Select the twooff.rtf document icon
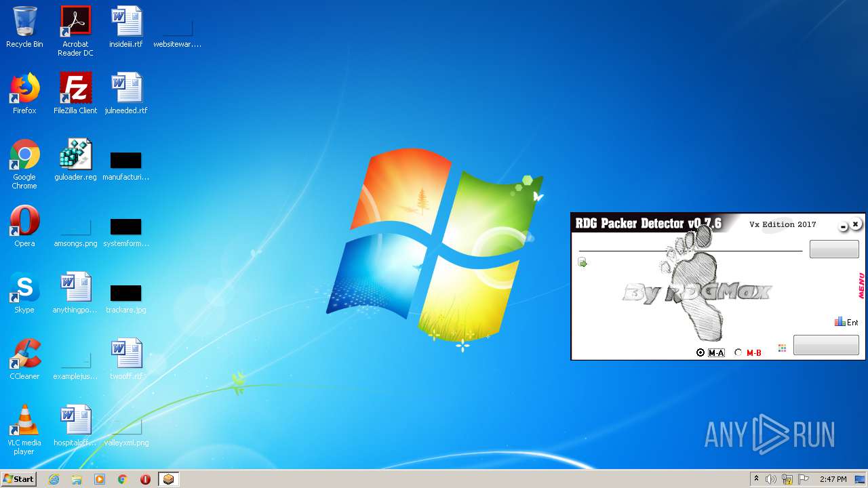Viewport: 868px width, 488px height. [126, 359]
